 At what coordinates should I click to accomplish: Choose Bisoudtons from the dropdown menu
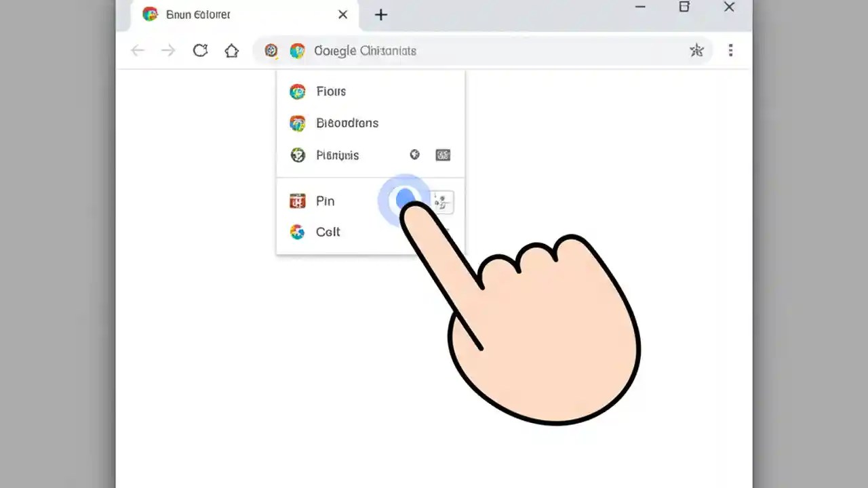pos(347,123)
